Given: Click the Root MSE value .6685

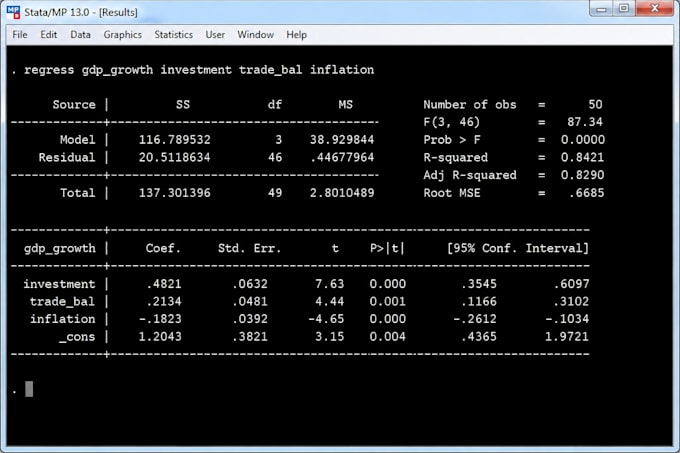Looking at the screenshot, I should click(586, 193).
